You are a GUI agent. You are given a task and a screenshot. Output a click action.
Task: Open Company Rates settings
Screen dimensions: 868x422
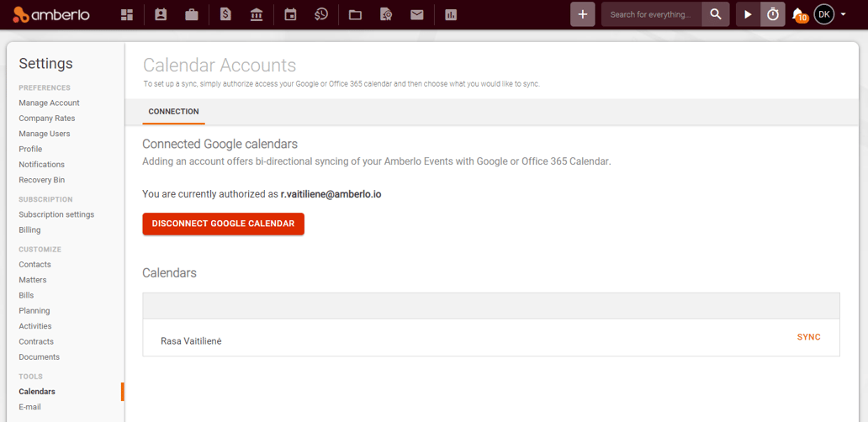point(47,119)
